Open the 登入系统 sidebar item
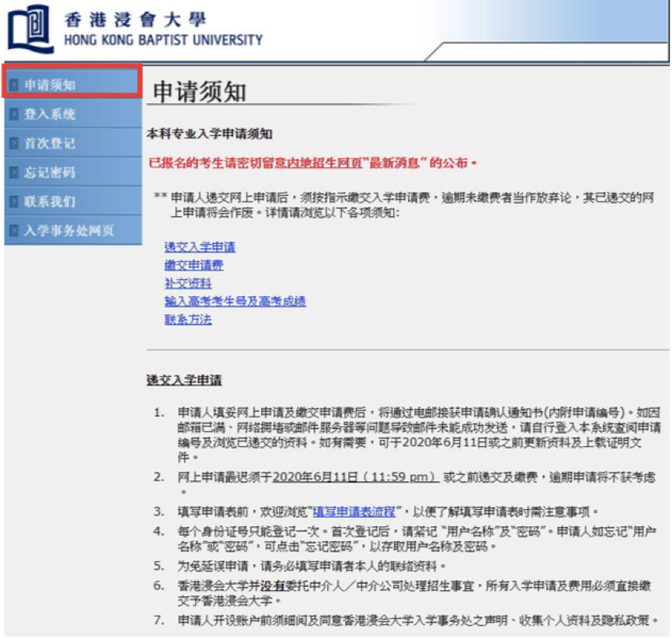This screenshot has width=672, height=639. tap(50, 114)
